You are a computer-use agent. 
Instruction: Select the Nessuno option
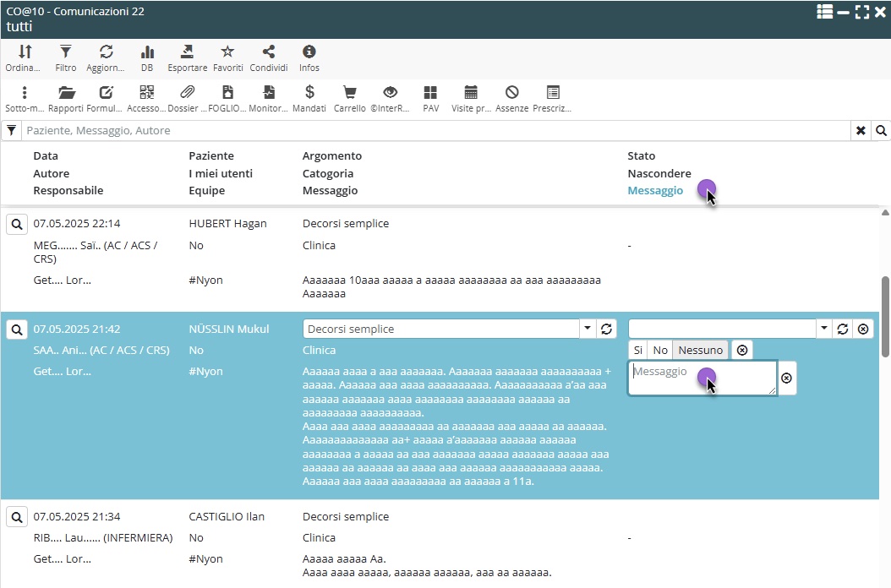click(x=701, y=350)
